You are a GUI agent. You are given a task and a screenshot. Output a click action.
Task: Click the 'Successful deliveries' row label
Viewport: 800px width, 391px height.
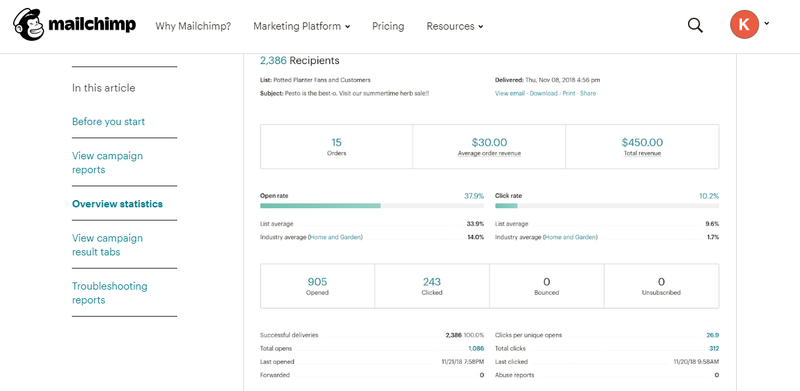[x=289, y=335]
